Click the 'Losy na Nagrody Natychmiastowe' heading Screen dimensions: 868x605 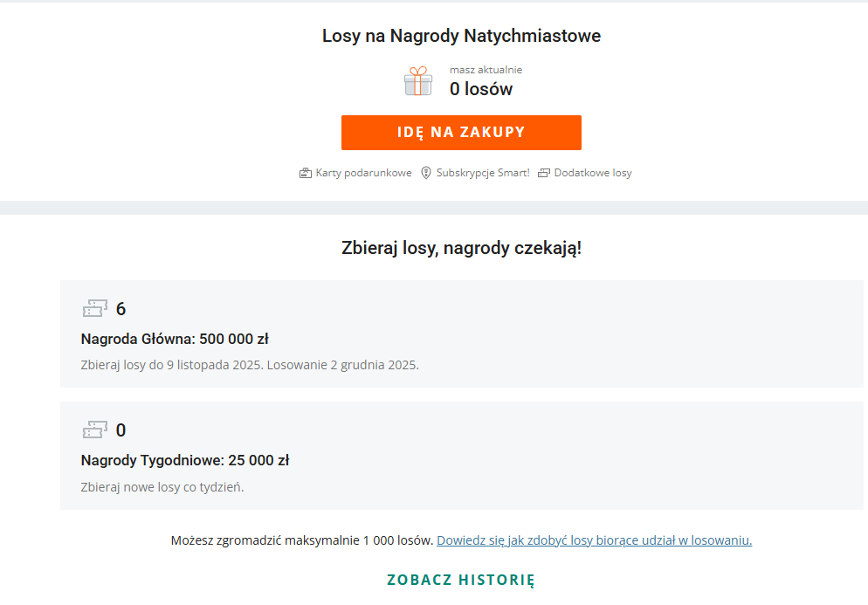tap(461, 36)
